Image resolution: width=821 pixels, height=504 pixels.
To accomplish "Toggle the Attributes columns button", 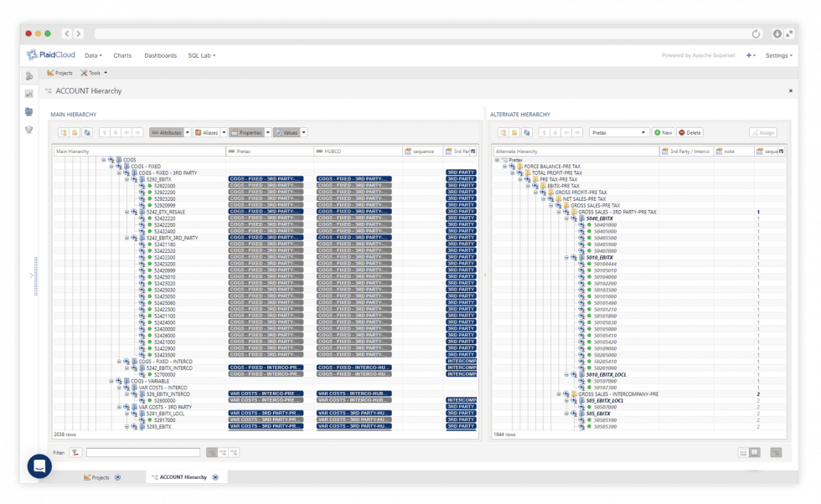I will click(x=167, y=133).
